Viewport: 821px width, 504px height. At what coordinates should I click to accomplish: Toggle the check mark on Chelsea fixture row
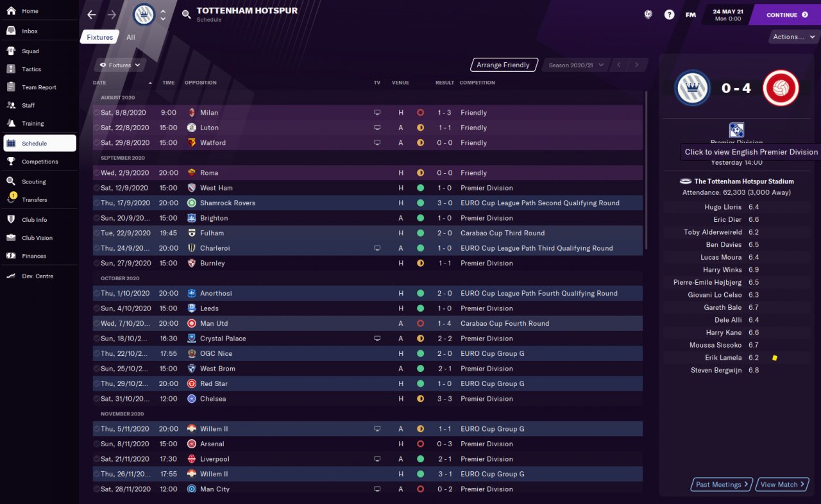[97, 399]
